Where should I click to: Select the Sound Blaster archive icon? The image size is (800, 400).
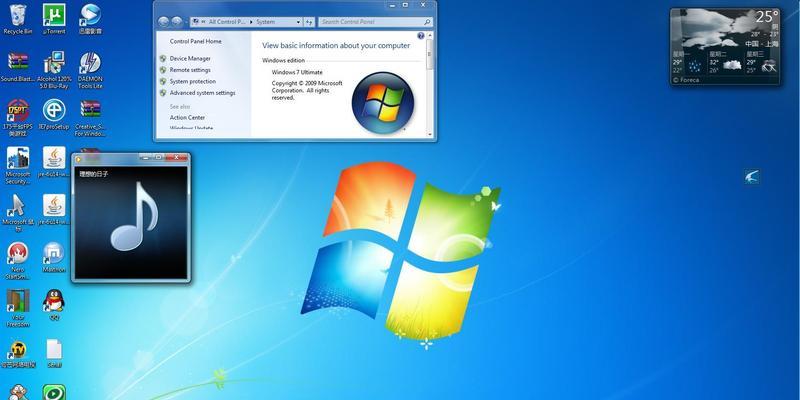point(18,66)
